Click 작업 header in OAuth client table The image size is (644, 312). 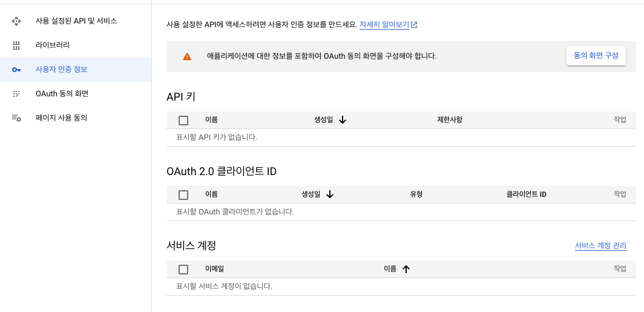pyautogui.click(x=620, y=194)
